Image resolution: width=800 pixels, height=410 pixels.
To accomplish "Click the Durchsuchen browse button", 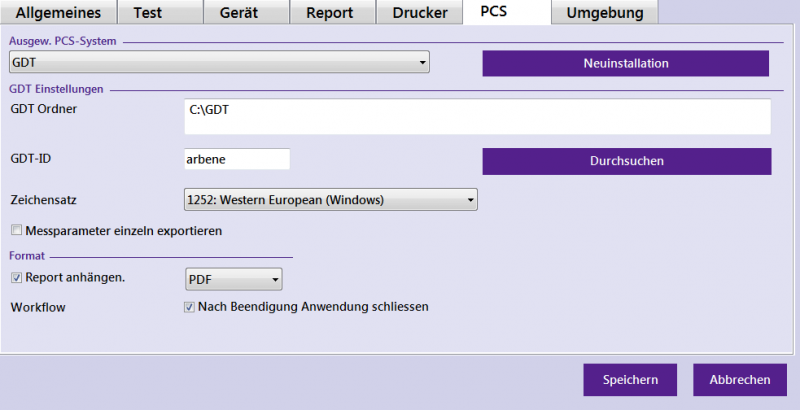I will [626, 161].
